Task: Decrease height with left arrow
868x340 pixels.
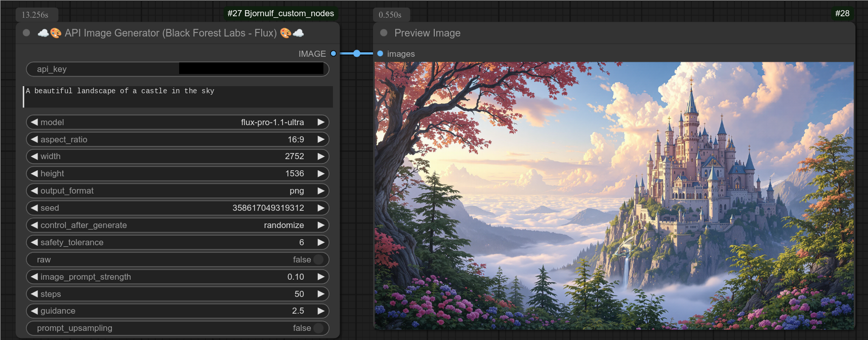Action: 34,174
